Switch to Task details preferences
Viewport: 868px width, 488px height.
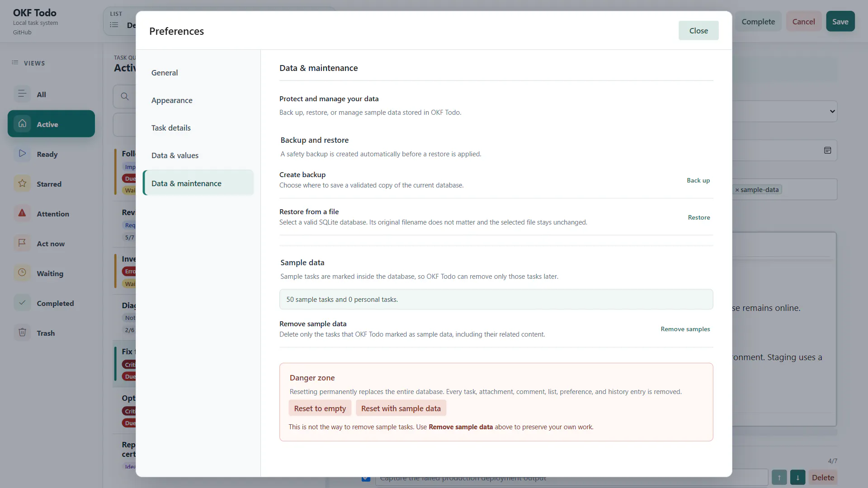point(198,128)
